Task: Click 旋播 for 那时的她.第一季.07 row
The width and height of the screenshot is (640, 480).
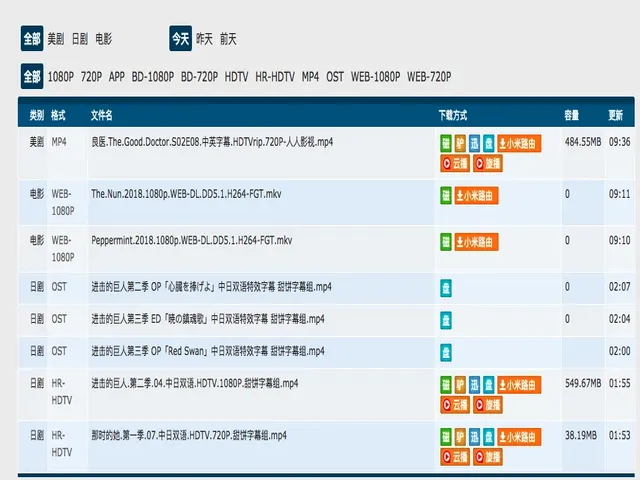Action: 488,457
